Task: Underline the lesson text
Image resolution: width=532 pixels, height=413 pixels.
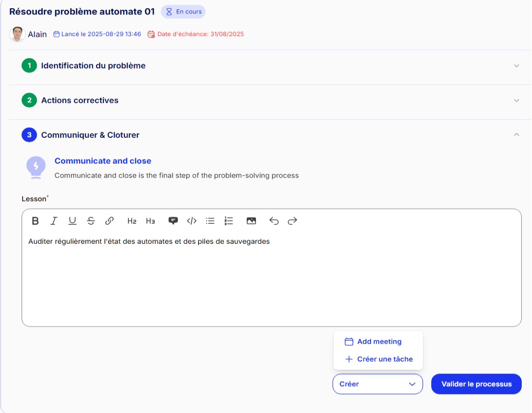Action: (x=72, y=221)
